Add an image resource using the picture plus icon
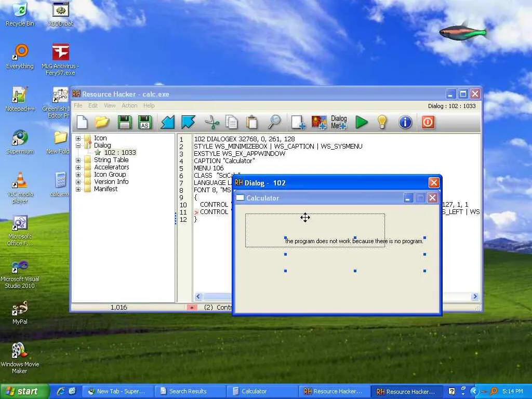The height and width of the screenshot is (399, 532). click(319, 123)
